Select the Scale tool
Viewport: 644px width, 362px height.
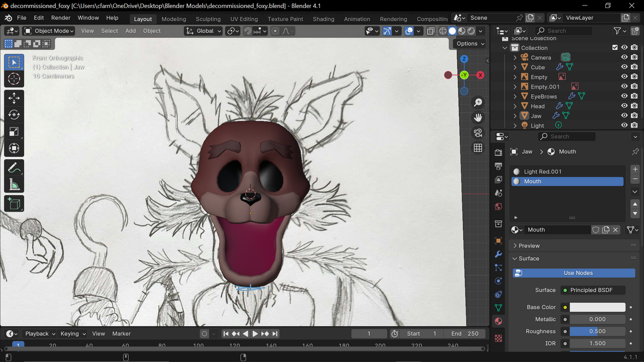(14, 131)
